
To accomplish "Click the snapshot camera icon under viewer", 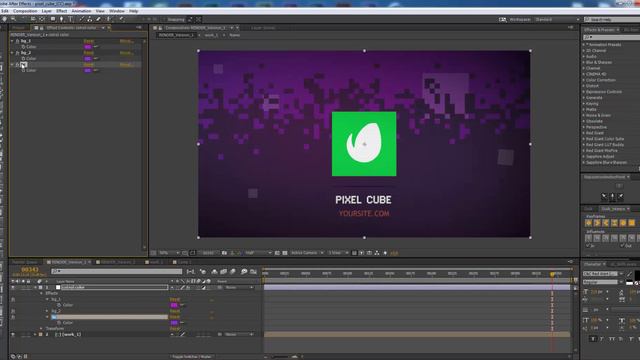I will click(x=224, y=253).
